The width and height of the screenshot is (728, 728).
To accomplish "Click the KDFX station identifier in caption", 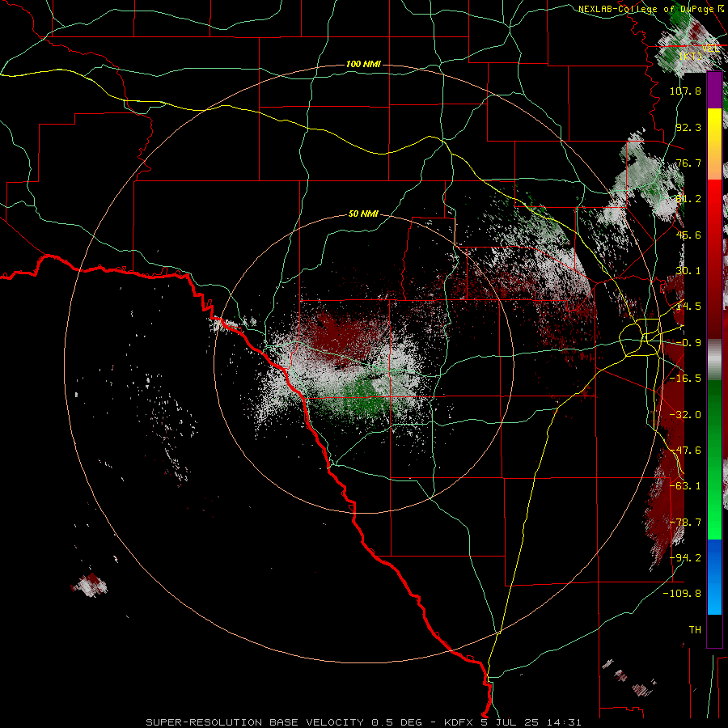I will 459,722.
